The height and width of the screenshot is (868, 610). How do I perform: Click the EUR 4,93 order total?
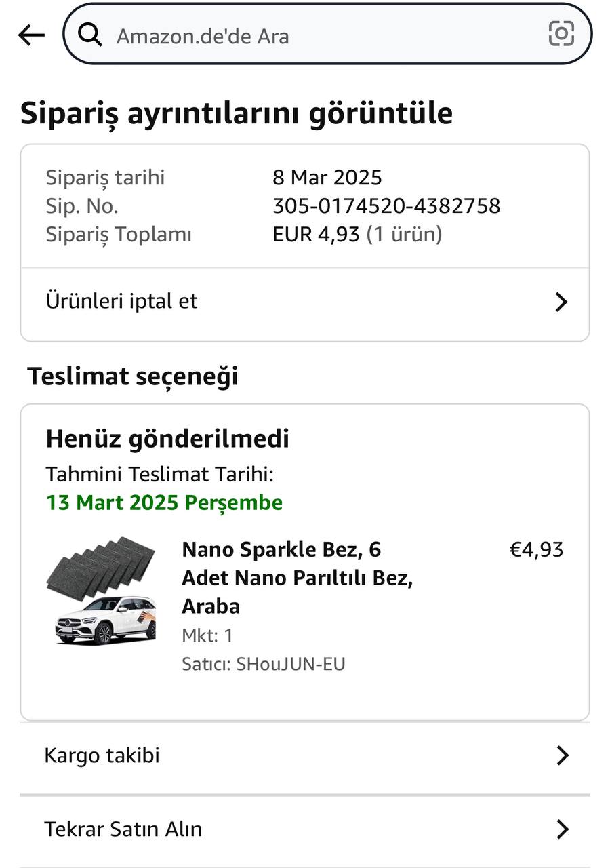pos(316,235)
